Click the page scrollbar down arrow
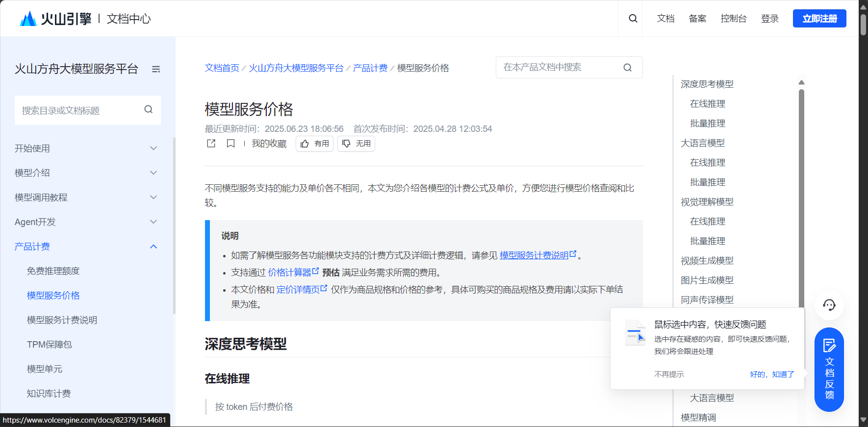 click(863, 420)
